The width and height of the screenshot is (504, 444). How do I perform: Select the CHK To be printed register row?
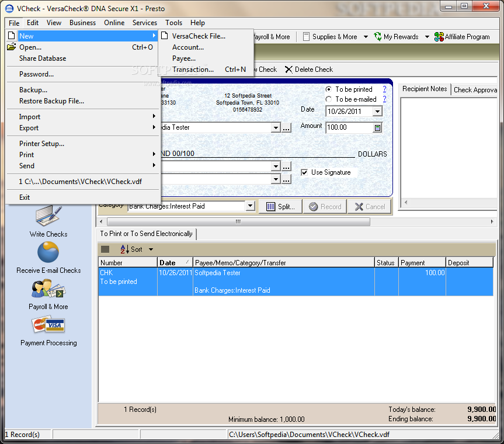(296, 282)
